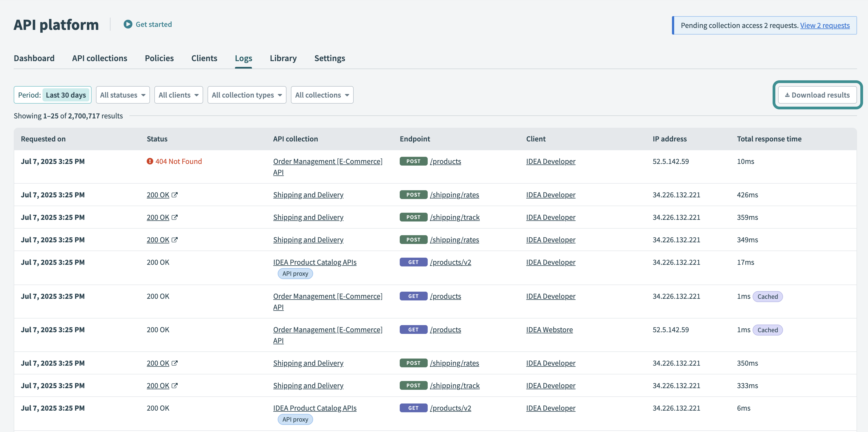
Task: Open the All clients dropdown
Action: pos(178,95)
